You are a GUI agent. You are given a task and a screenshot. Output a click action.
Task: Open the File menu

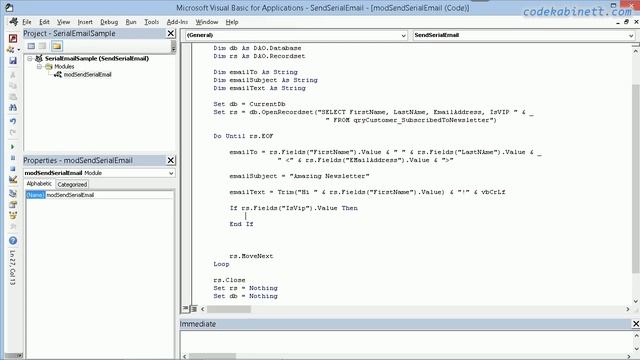[x=27, y=22]
